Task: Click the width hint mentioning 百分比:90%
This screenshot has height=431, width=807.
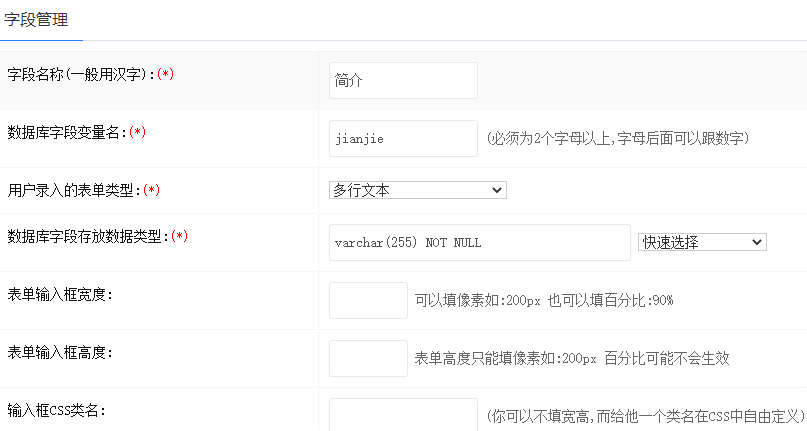Action: (544, 300)
